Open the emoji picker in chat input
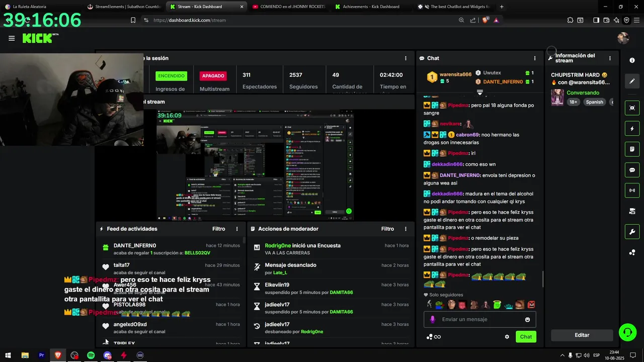This screenshot has height=362, width=644. [527, 320]
